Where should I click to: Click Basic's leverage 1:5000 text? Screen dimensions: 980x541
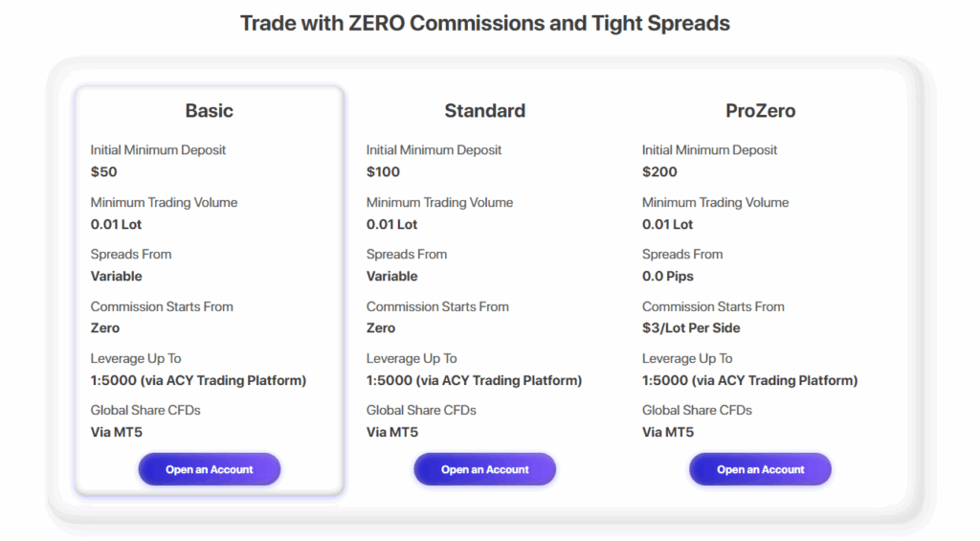pyautogui.click(x=198, y=380)
